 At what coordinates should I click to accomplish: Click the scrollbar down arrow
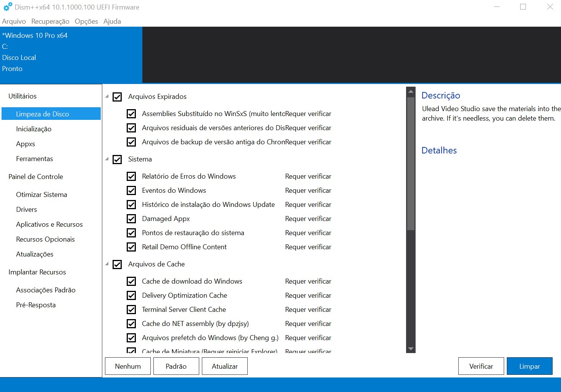click(x=411, y=348)
